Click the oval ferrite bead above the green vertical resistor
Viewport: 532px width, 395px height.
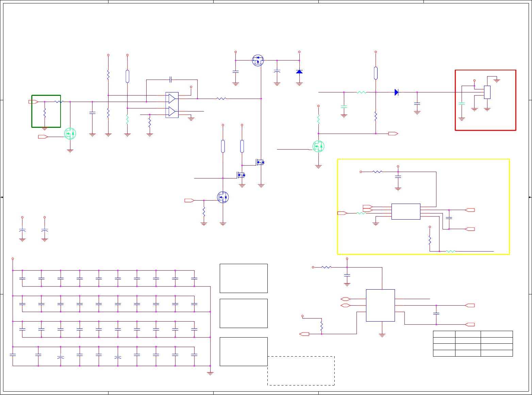127,76
